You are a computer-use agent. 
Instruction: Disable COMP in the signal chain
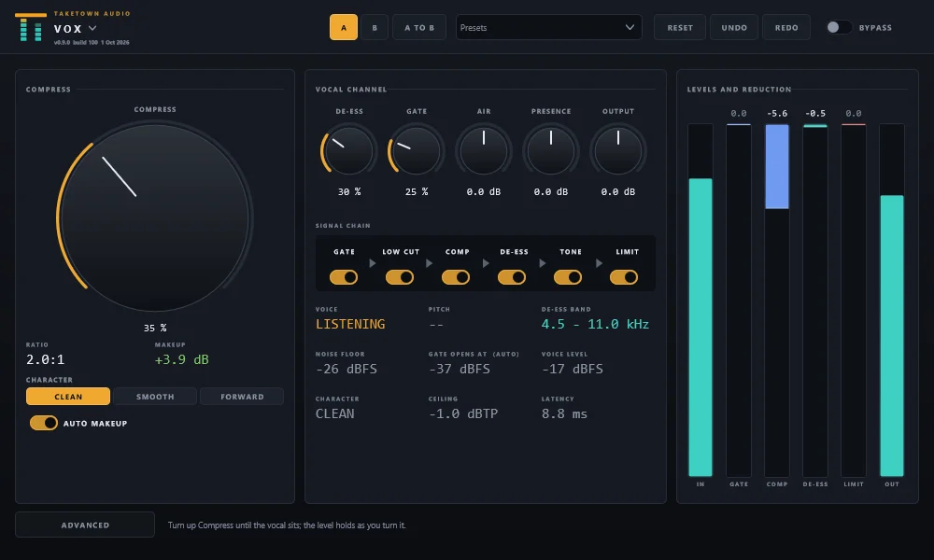[456, 277]
